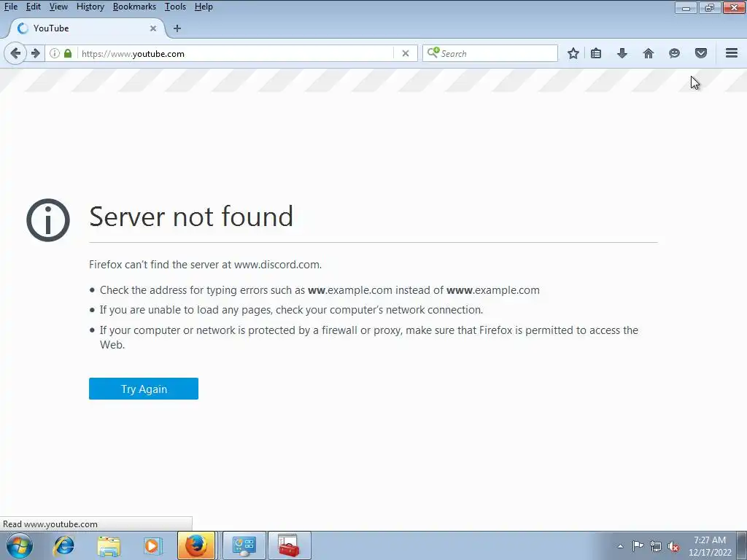Show site information via the info icon
This screenshot has width=747, height=560.
click(55, 53)
